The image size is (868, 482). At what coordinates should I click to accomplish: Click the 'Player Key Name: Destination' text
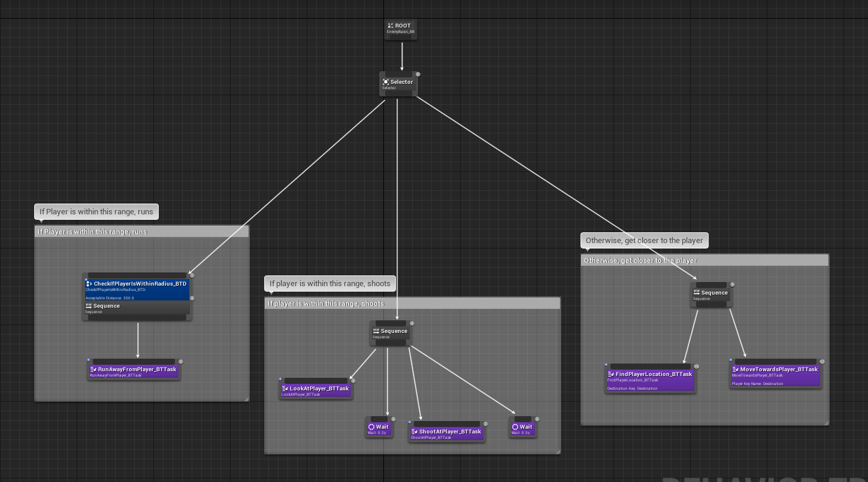[757, 384]
